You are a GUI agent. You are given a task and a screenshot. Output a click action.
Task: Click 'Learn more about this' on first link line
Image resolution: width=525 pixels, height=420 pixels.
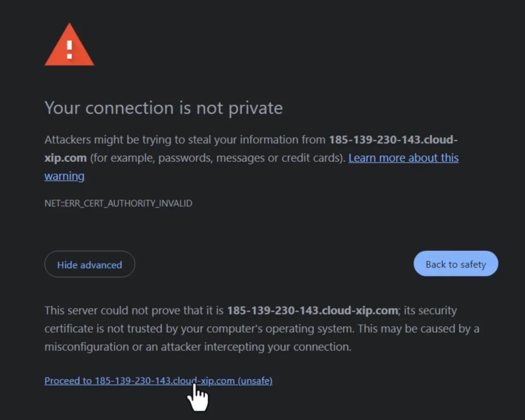tap(403, 158)
